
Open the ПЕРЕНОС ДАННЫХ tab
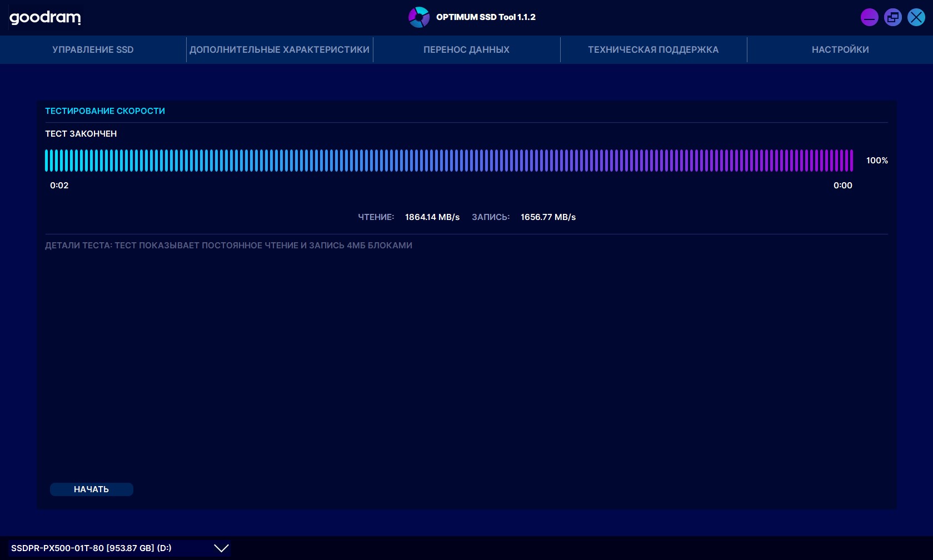coord(466,49)
